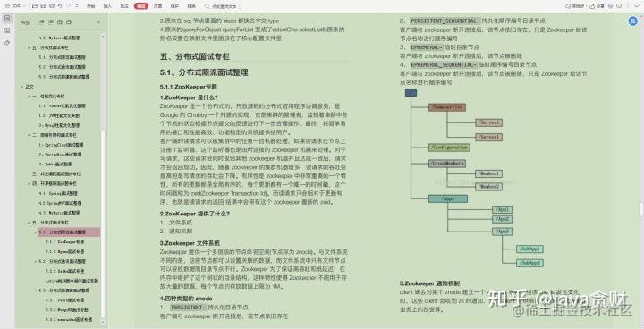This screenshot has height=329, width=644.
Task: Collapse the 正文 outline node
Action: 22,87
